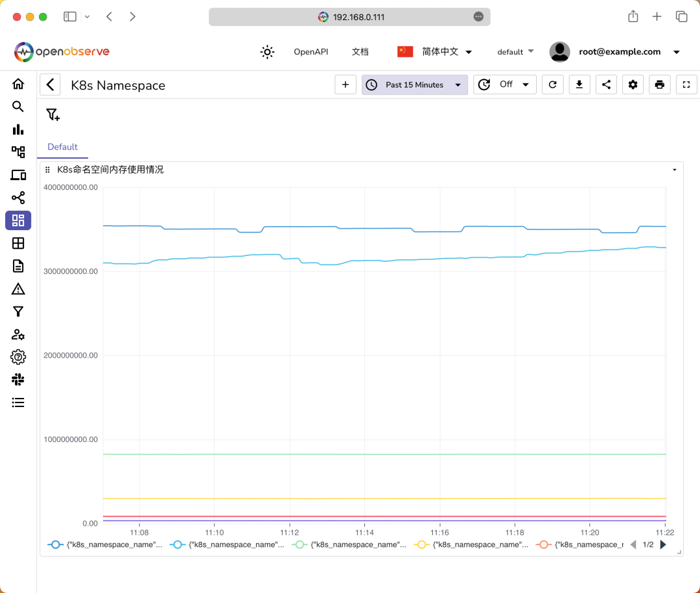
Task: Go back from K8s Namespace dashboard
Action: 50,85
